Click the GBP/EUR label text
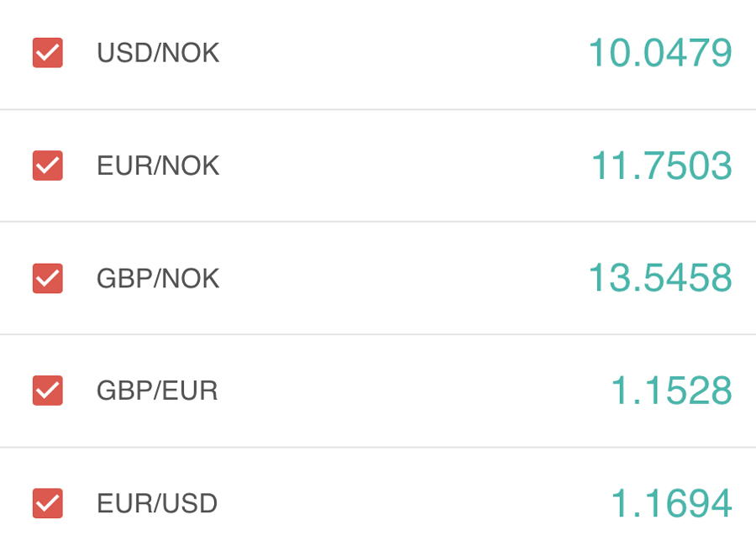The height and width of the screenshot is (551, 756). pyautogui.click(x=157, y=391)
